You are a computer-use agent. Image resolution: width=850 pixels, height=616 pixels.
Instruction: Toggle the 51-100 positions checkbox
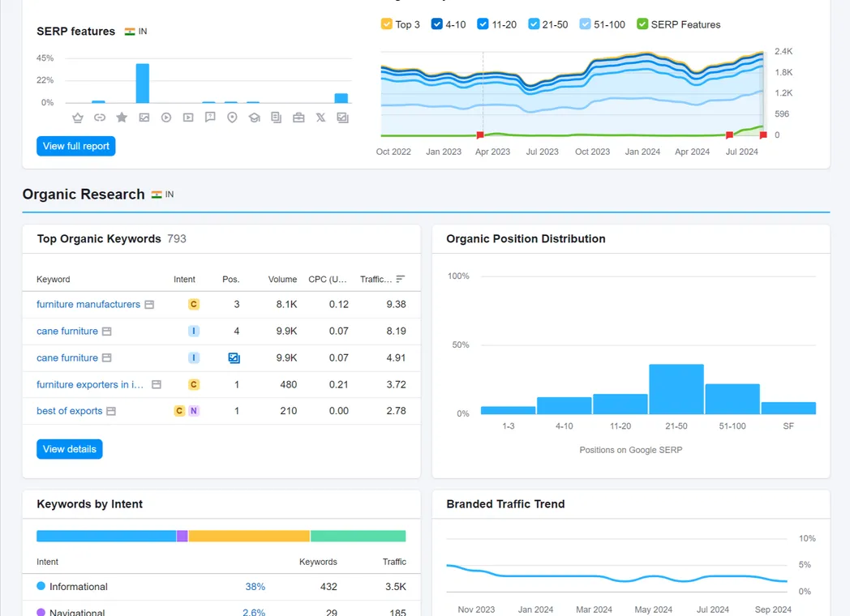pyautogui.click(x=585, y=24)
